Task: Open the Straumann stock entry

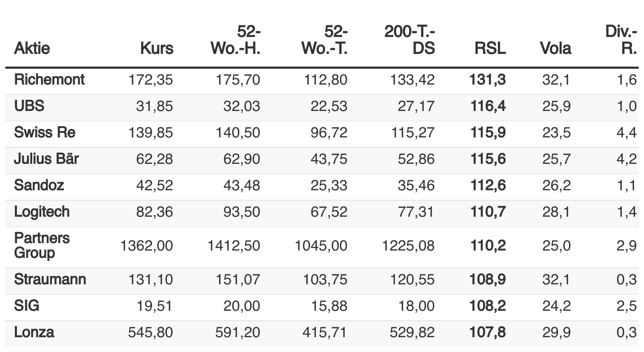Action: 50,280
